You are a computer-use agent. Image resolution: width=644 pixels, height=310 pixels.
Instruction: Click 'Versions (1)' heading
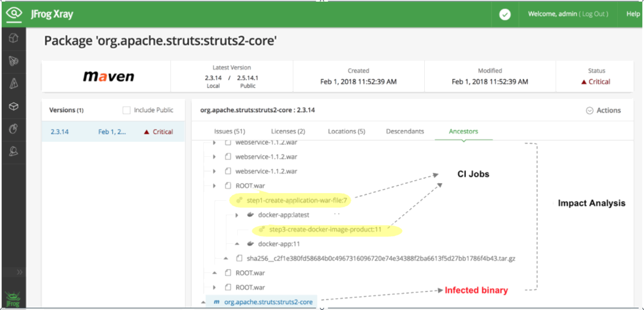pyautogui.click(x=66, y=110)
